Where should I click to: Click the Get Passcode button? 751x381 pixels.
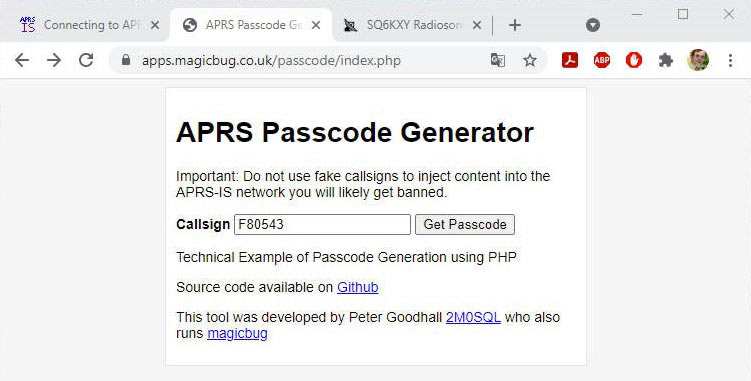coord(465,224)
